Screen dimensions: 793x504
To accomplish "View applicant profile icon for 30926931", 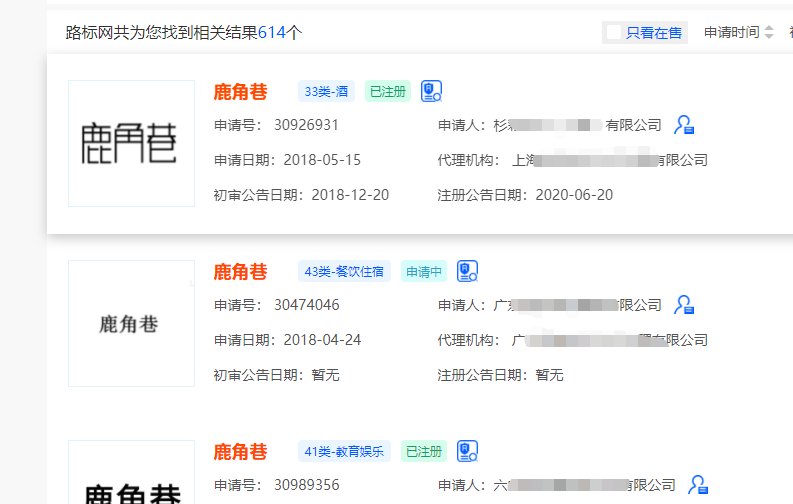I will 684,125.
